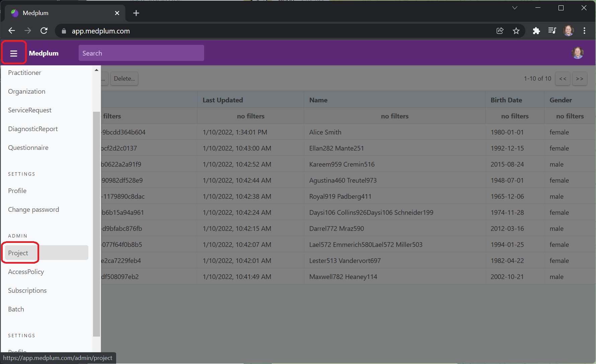Click the Medplum logo

(x=44, y=53)
